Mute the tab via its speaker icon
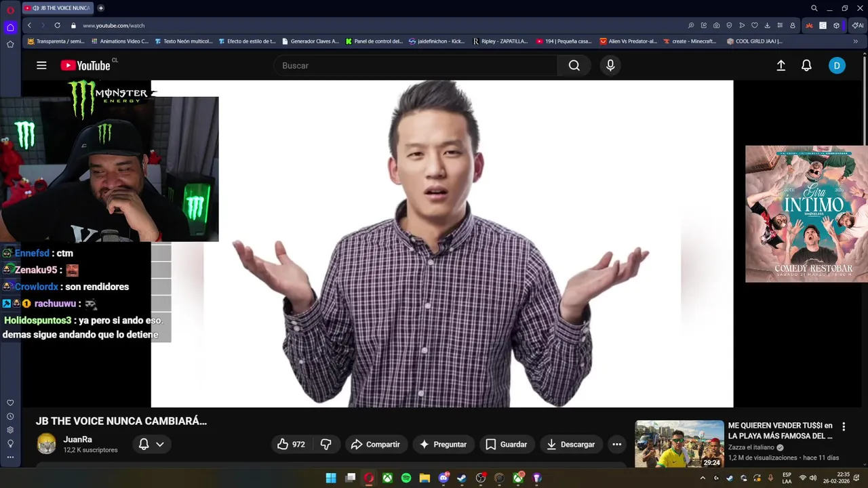868x488 pixels. [x=35, y=8]
